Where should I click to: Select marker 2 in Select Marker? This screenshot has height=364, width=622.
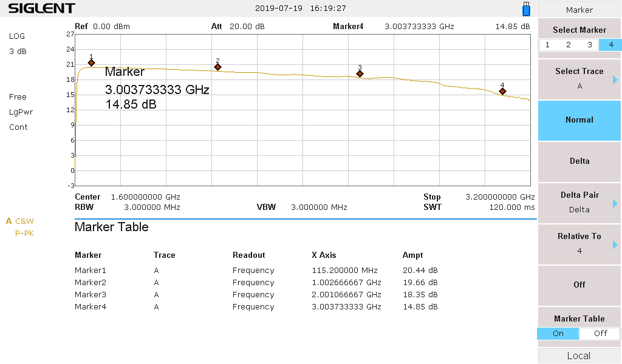tap(569, 45)
